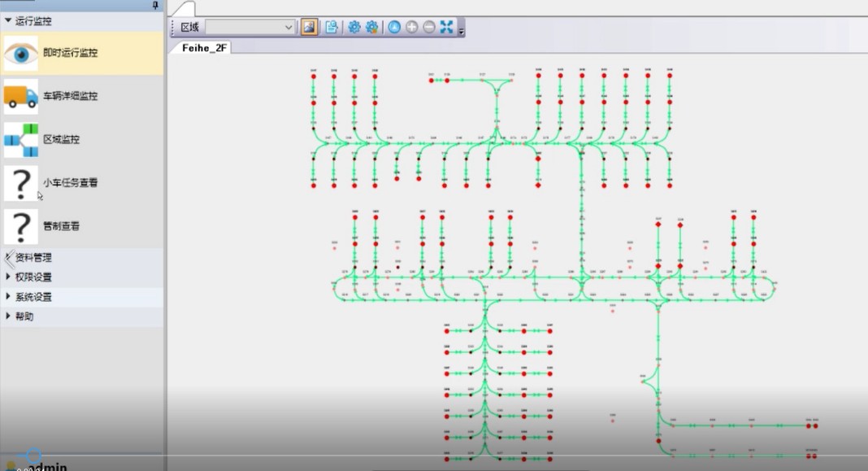The height and width of the screenshot is (471, 868).
Task: Select the truck icon for 车辆详细监控
Action: point(20,96)
